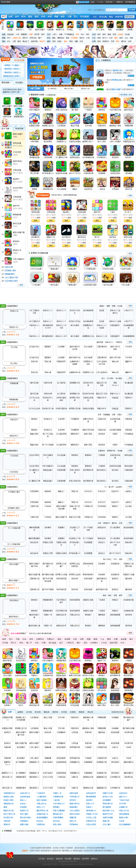This screenshot has width=136, height=868.
Task: Open rank 20 万圣节南瓜灯制作 text link
Action: click(11, 281)
